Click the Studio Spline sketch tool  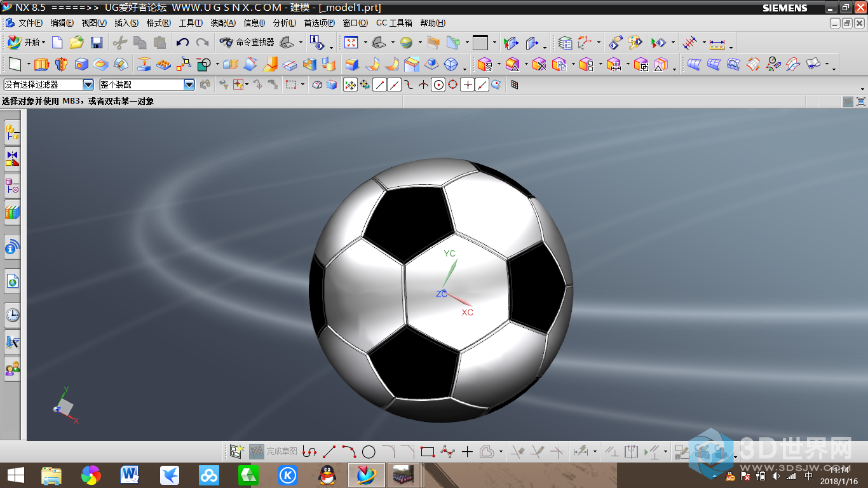[448, 452]
